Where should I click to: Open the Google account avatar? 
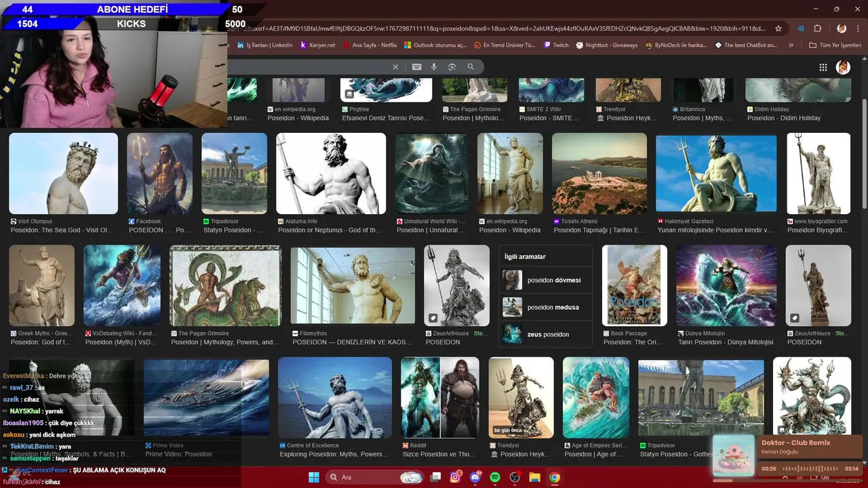tap(843, 67)
